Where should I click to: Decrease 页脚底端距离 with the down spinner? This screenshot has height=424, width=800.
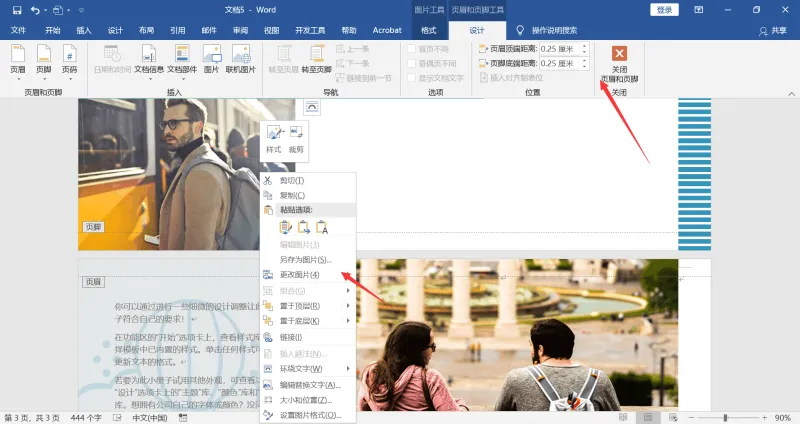click(x=585, y=66)
